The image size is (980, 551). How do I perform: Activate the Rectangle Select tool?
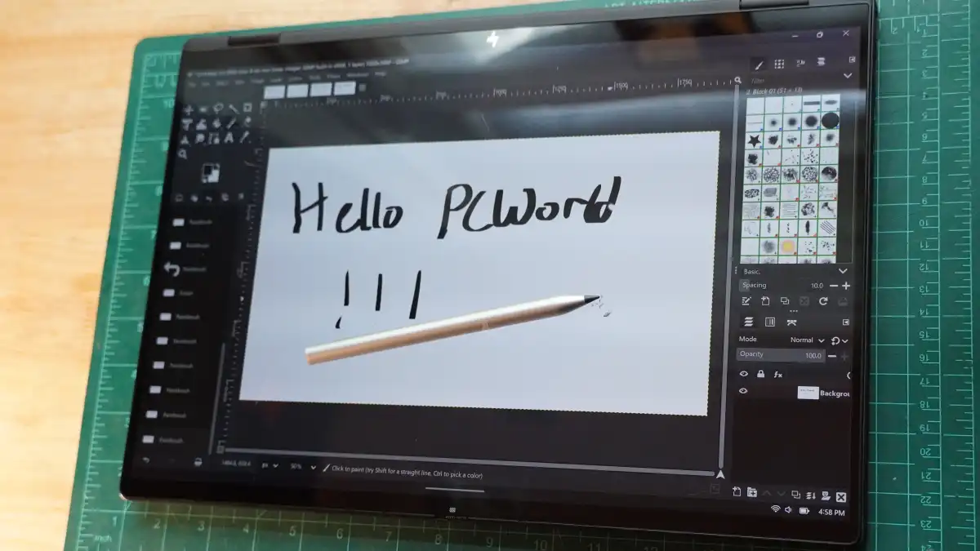coord(203,108)
